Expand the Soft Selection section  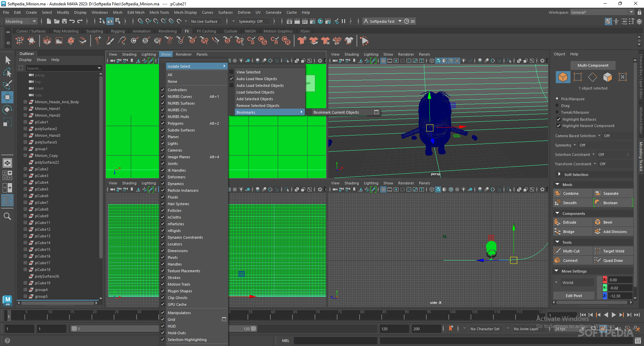(x=559, y=174)
